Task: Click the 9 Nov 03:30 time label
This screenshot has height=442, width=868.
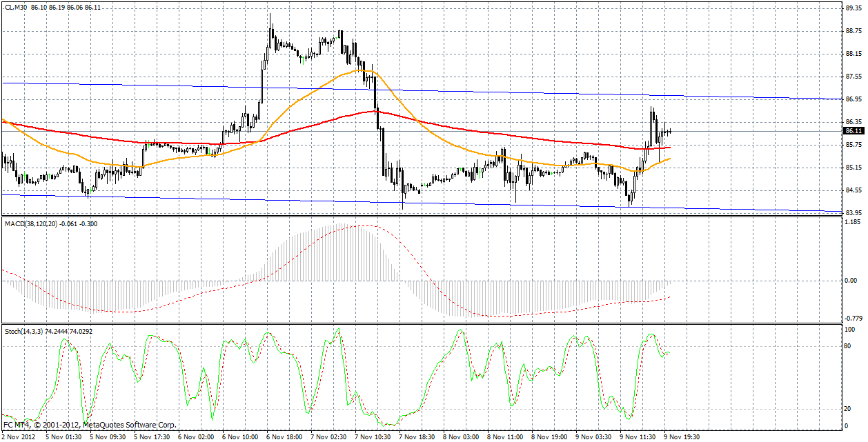Action: point(593,437)
